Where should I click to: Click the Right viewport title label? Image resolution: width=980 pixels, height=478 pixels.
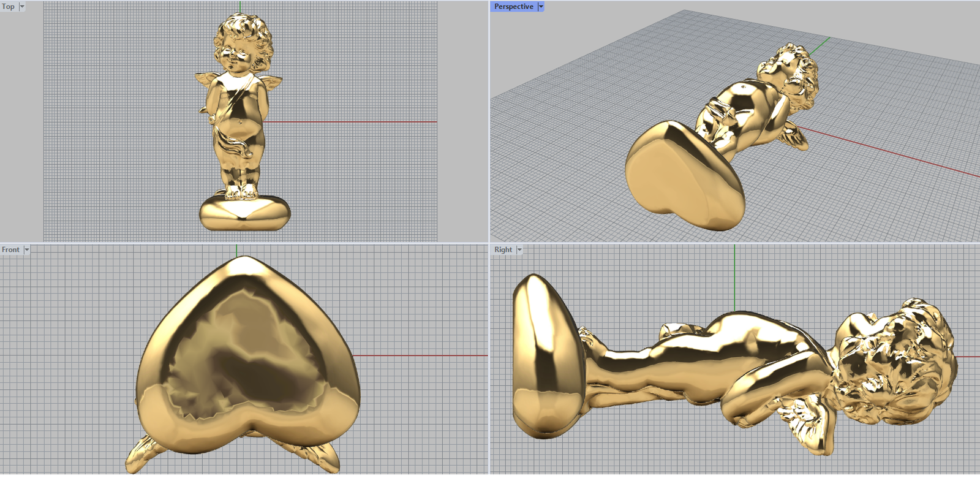point(503,250)
